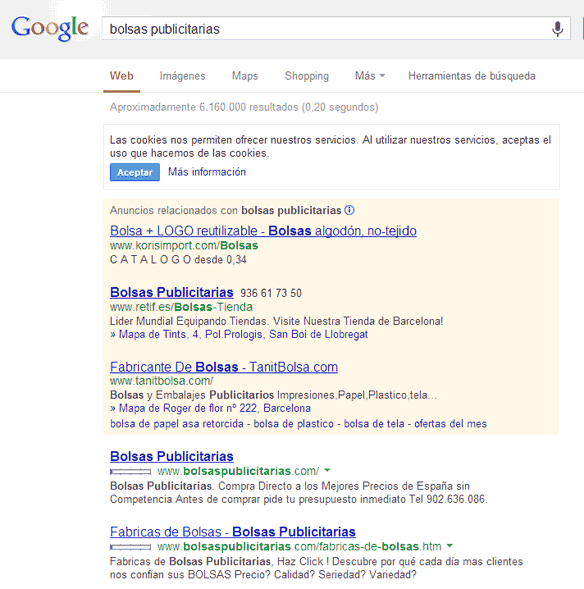Click the Aceptar cookies button
The height and width of the screenshot is (589, 584).
135,172
